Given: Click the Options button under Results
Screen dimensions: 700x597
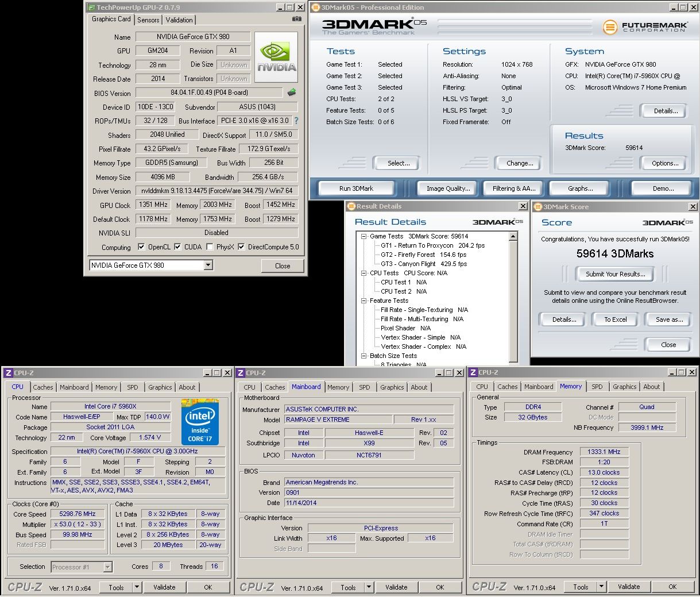Looking at the screenshot, I should [665, 163].
